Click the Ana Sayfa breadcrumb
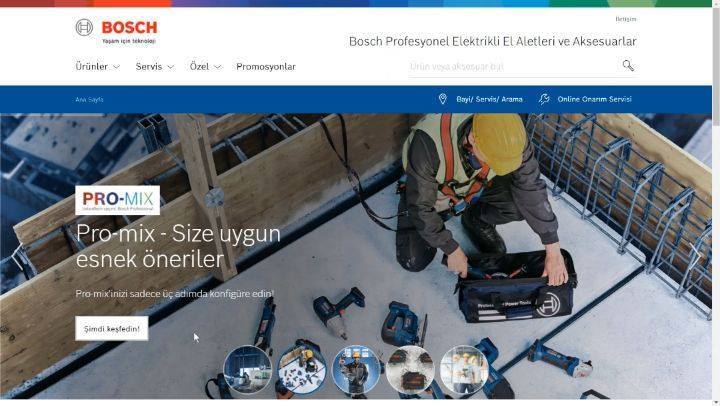The width and height of the screenshot is (720, 406). 89,99
